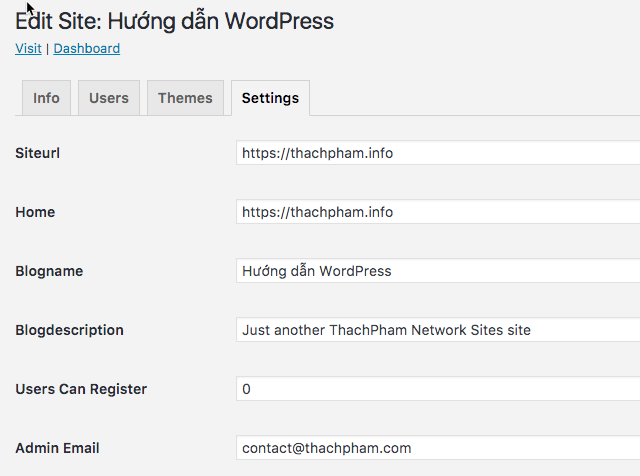640x476 pixels.
Task: Go to the Dashboard link
Action: (x=87, y=49)
